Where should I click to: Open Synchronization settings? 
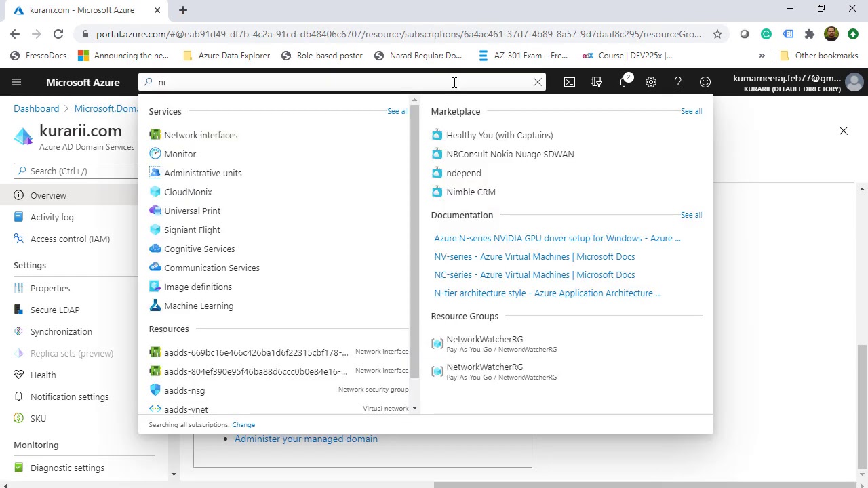(x=61, y=331)
